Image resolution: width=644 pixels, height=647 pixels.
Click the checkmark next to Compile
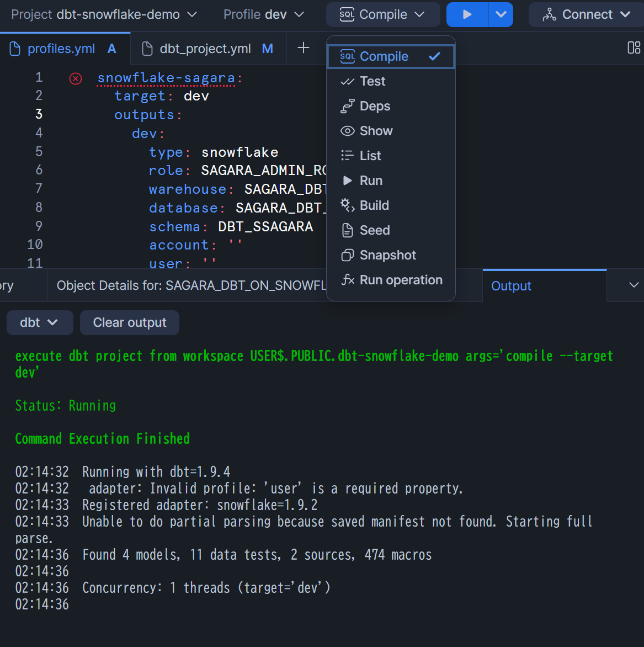tap(434, 56)
